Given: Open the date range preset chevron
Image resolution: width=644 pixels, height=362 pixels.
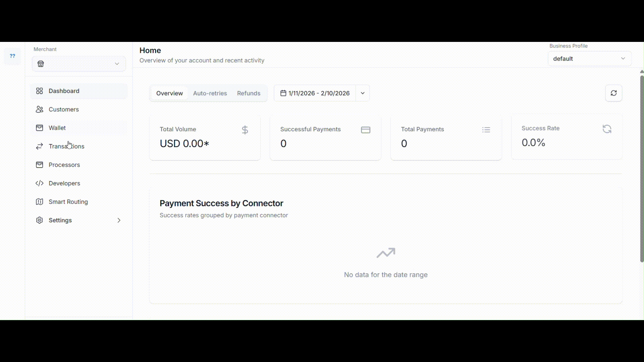Looking at the screenshot, I should click(x=363, y=93).
